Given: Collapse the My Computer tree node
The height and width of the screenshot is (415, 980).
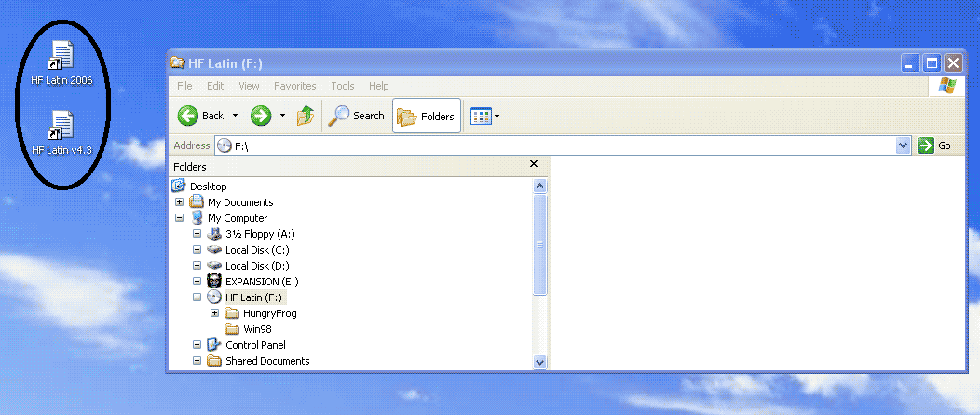Looking at the screenshot, I should tap(180, 217).
